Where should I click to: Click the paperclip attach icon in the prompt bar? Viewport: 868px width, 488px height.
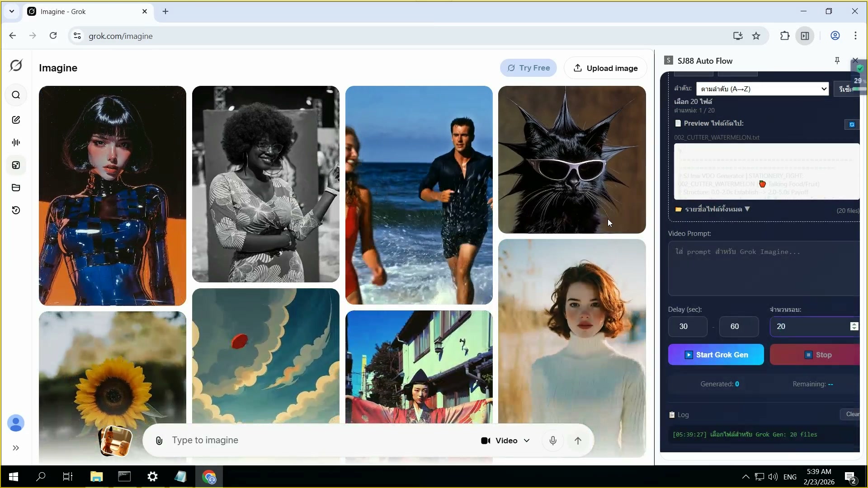coord(159,441)
